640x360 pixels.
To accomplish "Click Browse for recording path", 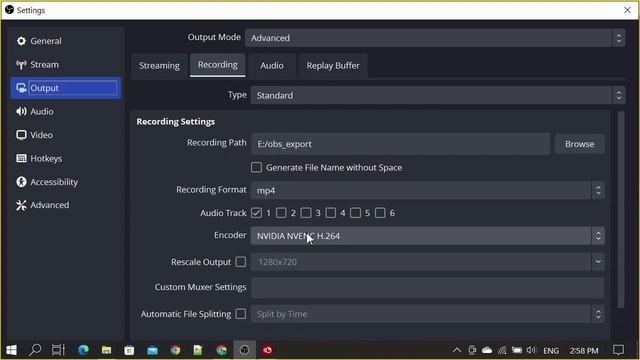I will (580, 144).
